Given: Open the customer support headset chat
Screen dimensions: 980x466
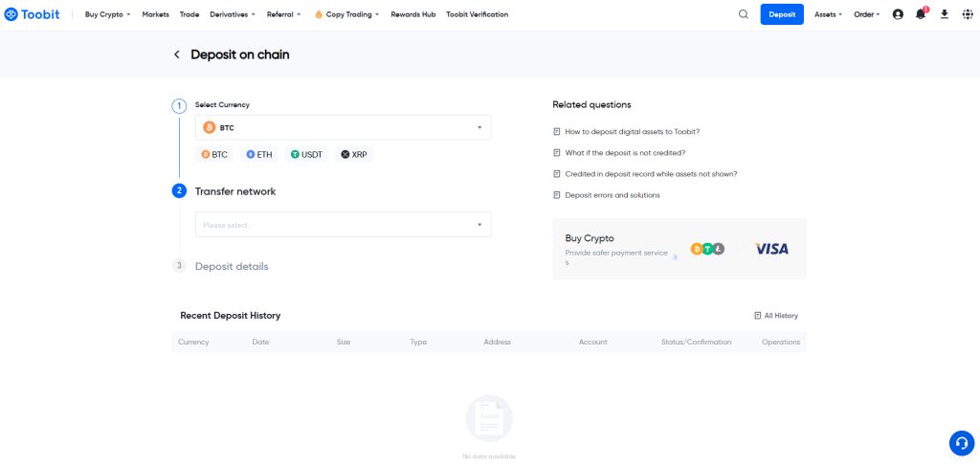Looking at the screenshot, I should pos(961,443).
